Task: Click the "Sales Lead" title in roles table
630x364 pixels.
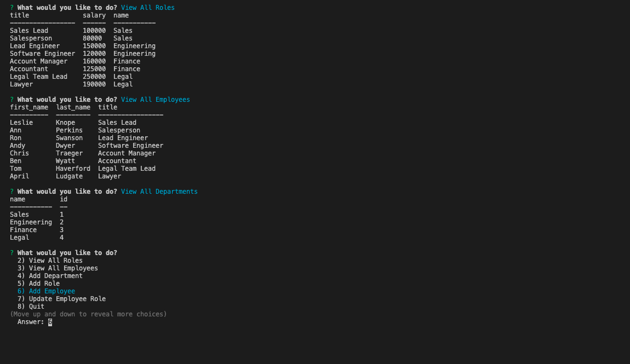Action: pyautogui.click(x=29, y=31)
